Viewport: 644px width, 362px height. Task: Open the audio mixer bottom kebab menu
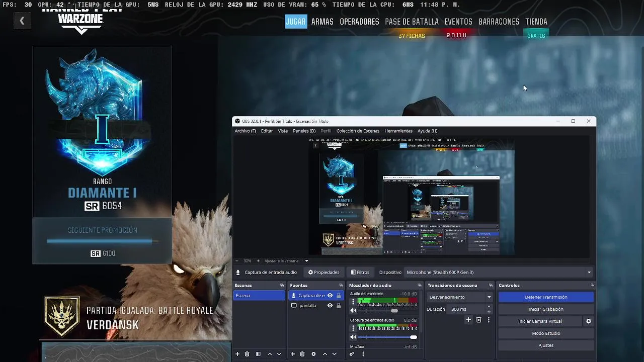click(x=363, y=354)
